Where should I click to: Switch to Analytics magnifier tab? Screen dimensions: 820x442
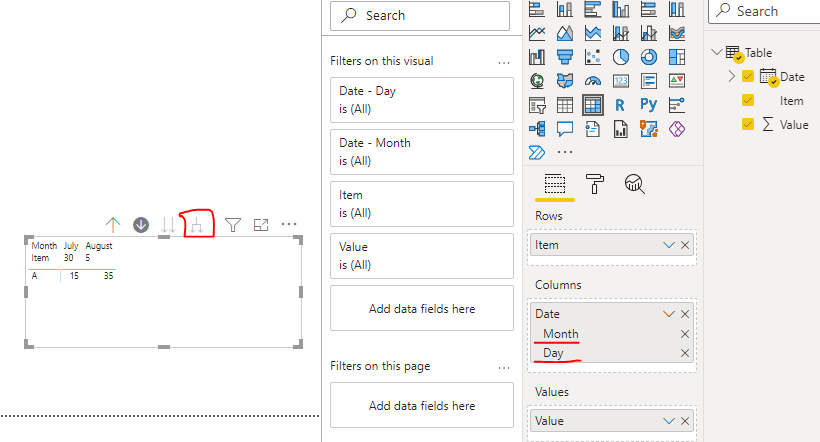click(x=634, y=184)
